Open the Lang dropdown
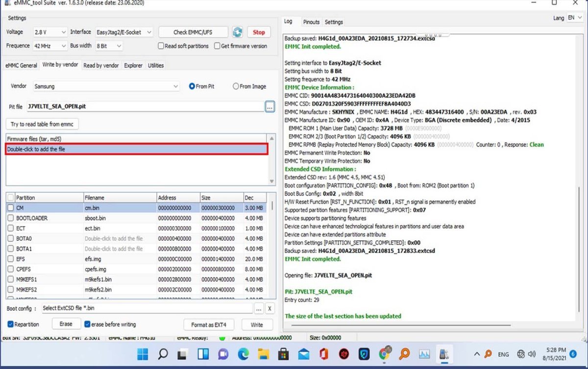Screen dimensions: 588x369 click(575, 18)
